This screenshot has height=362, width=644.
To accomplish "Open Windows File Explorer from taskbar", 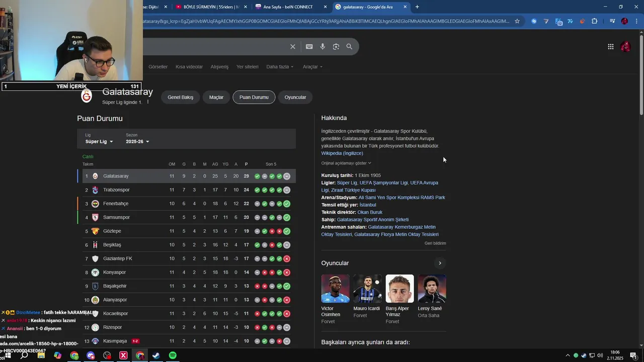I will pos(41,355).
